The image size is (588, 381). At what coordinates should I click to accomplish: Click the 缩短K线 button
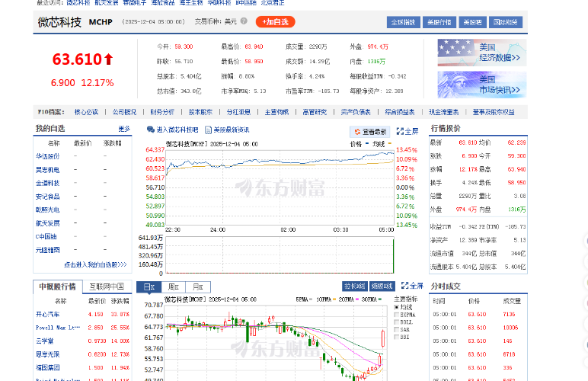382,286
